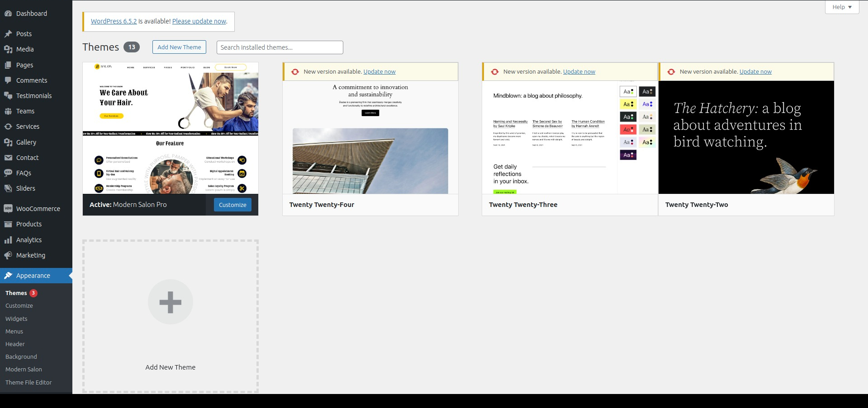Click the Comments bubble icon
Screen dimensions: 868x408
point(8,80)
